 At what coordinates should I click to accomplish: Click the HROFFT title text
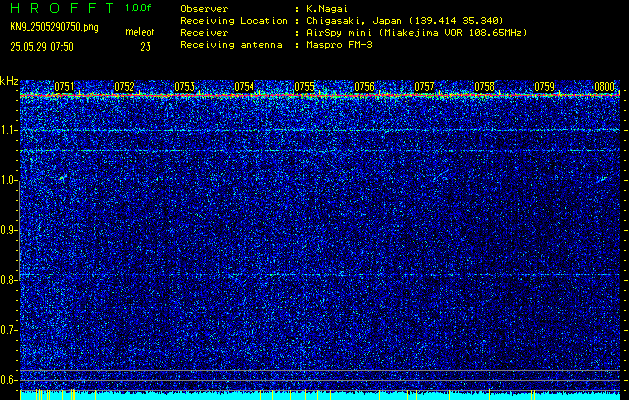coord(62,8)
